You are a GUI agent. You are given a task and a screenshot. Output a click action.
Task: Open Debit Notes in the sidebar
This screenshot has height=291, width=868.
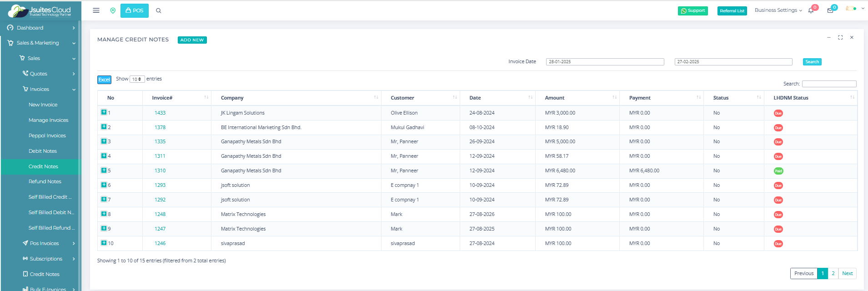coord(43,151)
